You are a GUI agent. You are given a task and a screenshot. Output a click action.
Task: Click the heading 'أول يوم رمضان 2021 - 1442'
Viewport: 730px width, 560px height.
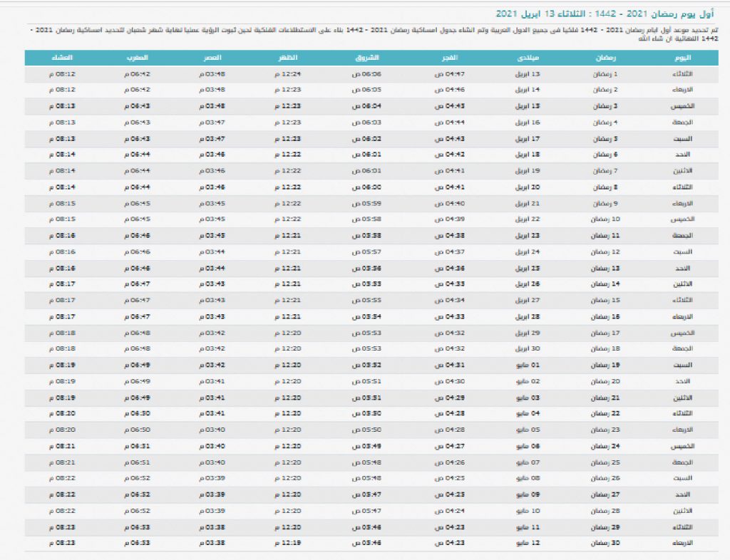pyautogui.click(x=654, y=14)
